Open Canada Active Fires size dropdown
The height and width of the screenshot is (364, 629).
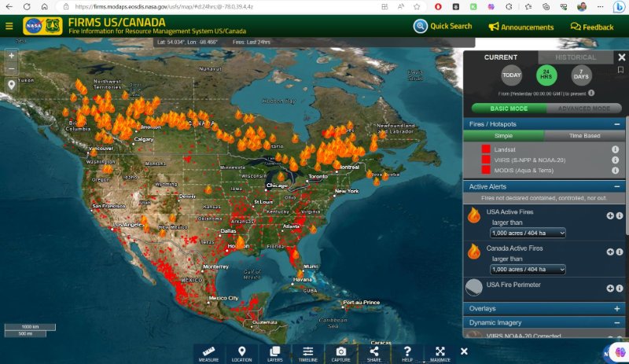coord(528,270)
